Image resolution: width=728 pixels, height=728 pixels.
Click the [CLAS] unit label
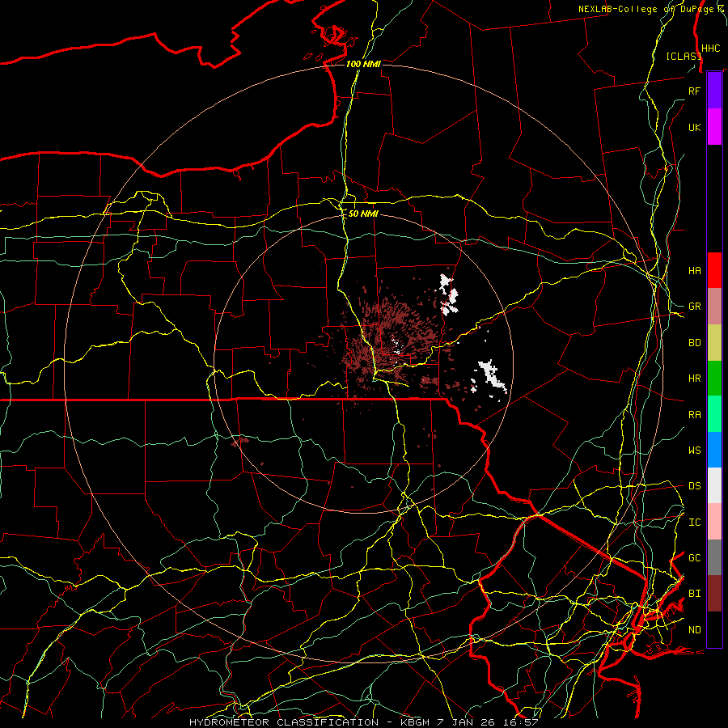tap(684, 56)
